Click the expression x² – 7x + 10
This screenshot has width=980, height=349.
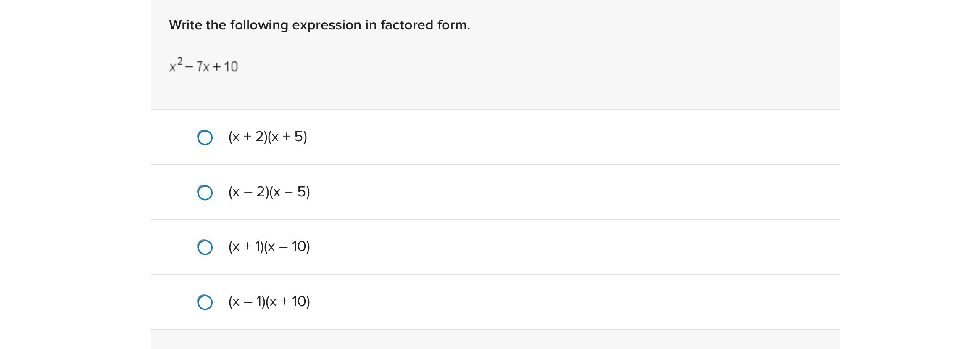tap(203, 66)
